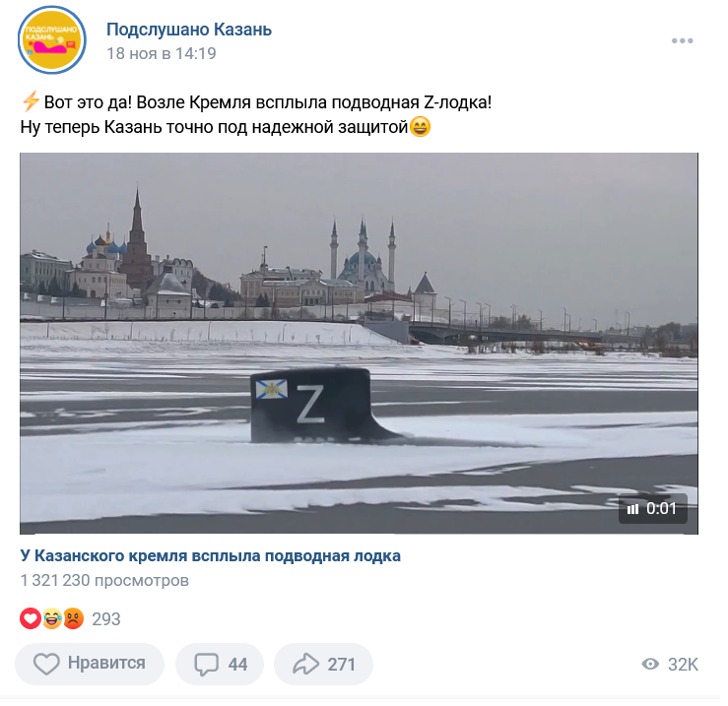Image resolution: width=728 pixels, height=706 pixels.
Task: Click the heart icon in Нравится button
Action: (x=46, y=664)
